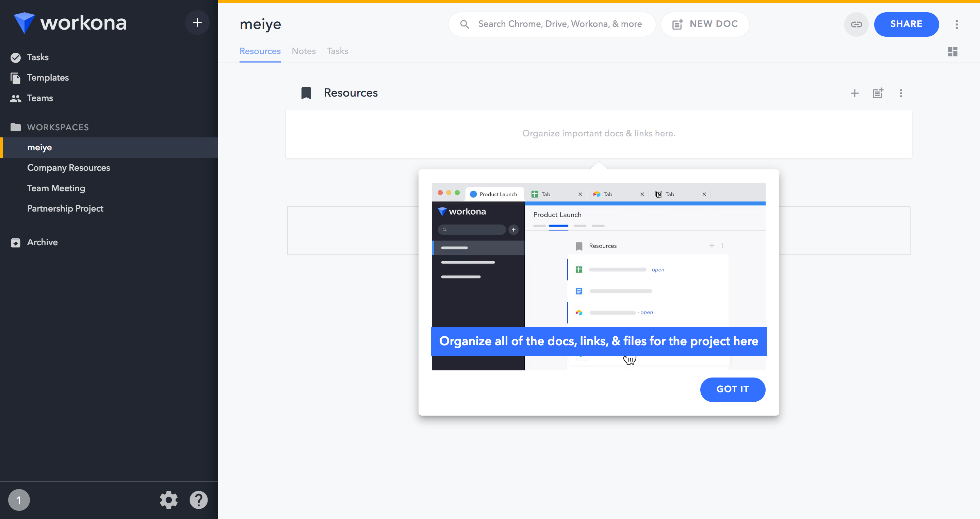
Task: Open the Templates section
Action: (x=48, y=78)
